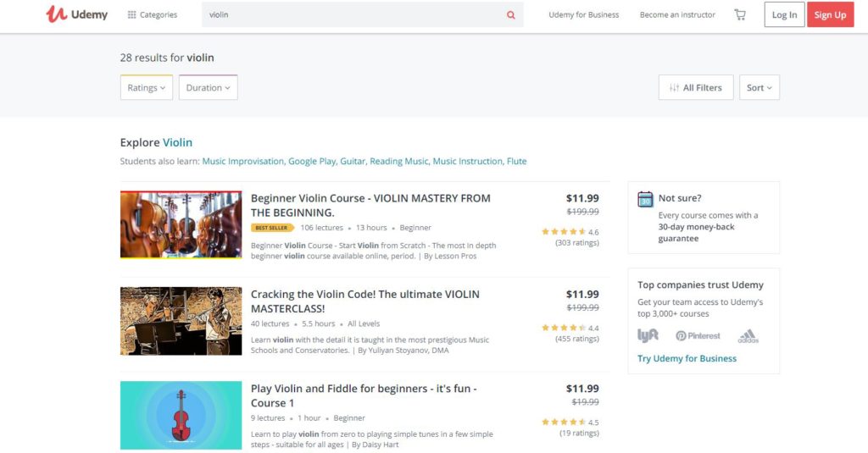Click the 9 lectures text
The width and height of the screenshot is (868, 453).
click(268, 418)
